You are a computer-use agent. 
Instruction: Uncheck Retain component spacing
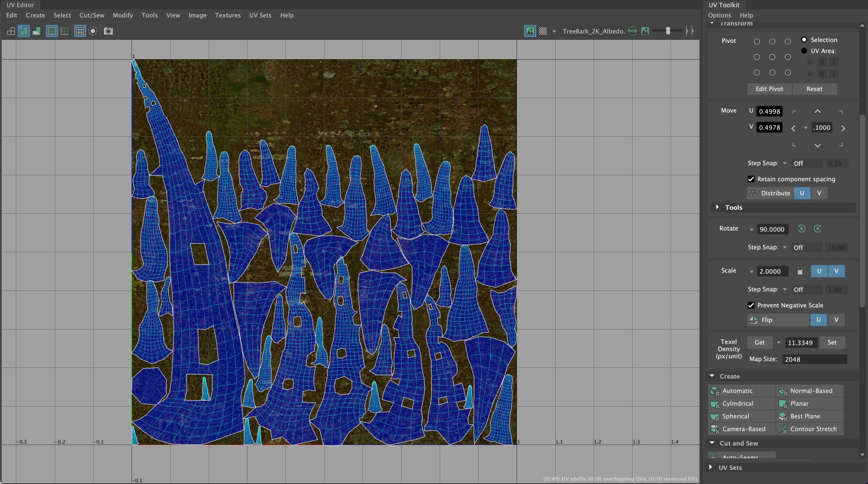751,179
